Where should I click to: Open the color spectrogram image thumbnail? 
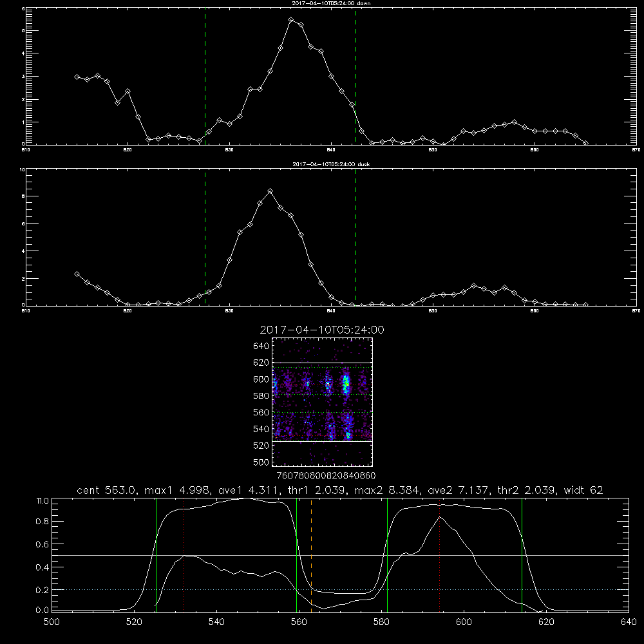point(323,402)
